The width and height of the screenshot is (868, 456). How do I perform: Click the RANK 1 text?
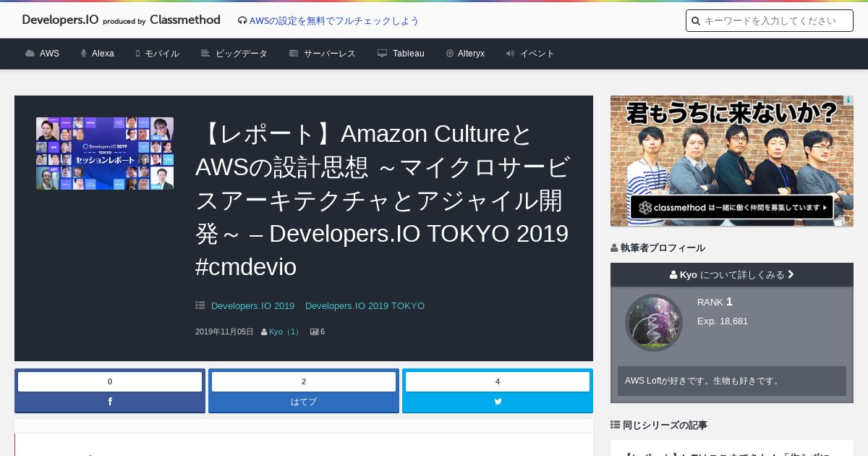(x=715, y=302)
